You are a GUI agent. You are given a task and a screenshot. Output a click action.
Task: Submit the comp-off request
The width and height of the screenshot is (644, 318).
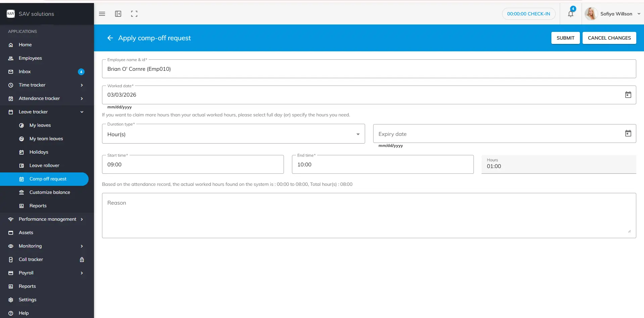(x=565, y=38)
